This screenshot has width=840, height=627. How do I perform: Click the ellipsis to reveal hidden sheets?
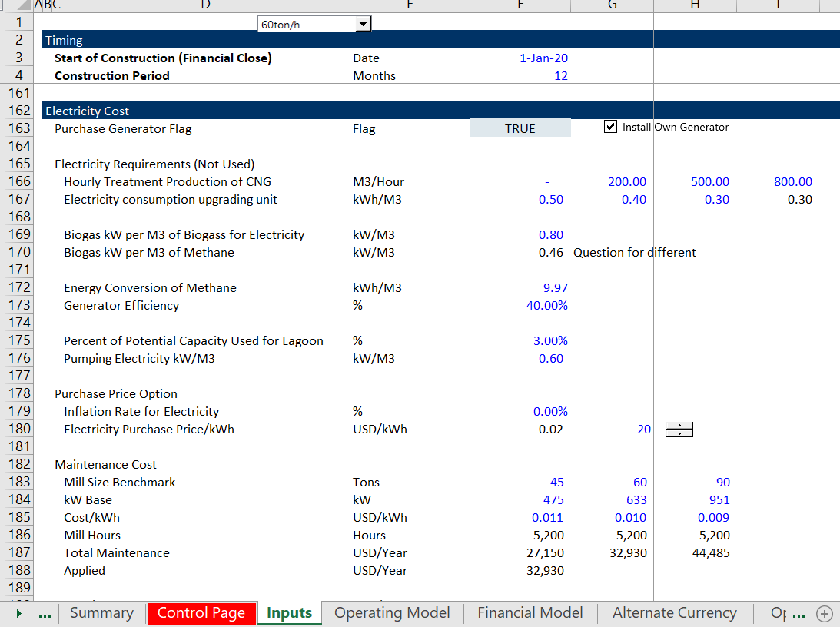point(44,613)
